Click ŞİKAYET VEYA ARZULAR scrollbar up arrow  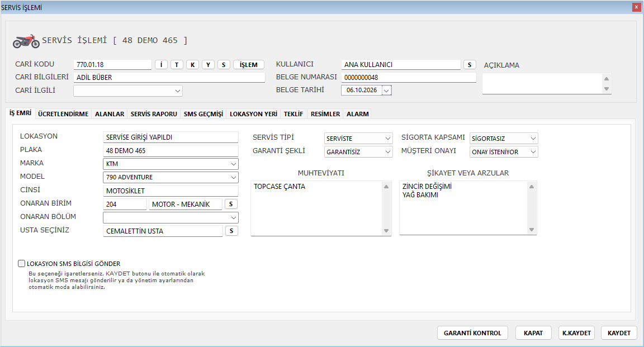click(532, 187)
